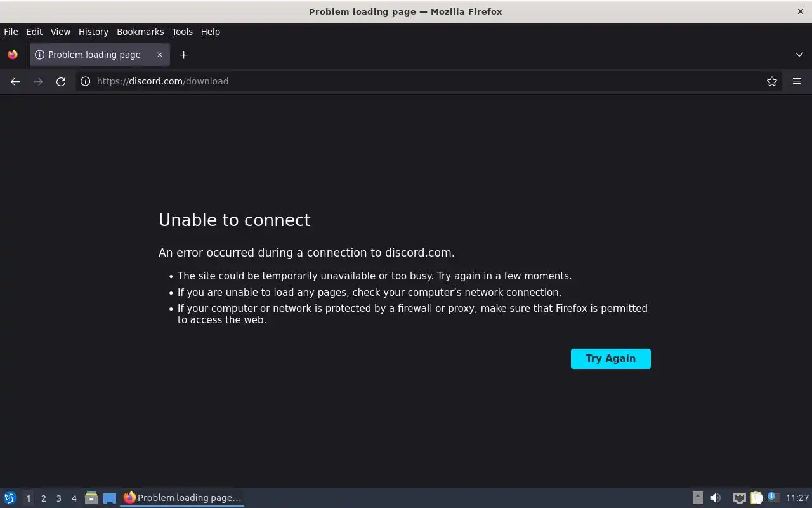The image size is (812, 508).
Task: Open a new tab with the plus button
Action: (x=183, y=55)
